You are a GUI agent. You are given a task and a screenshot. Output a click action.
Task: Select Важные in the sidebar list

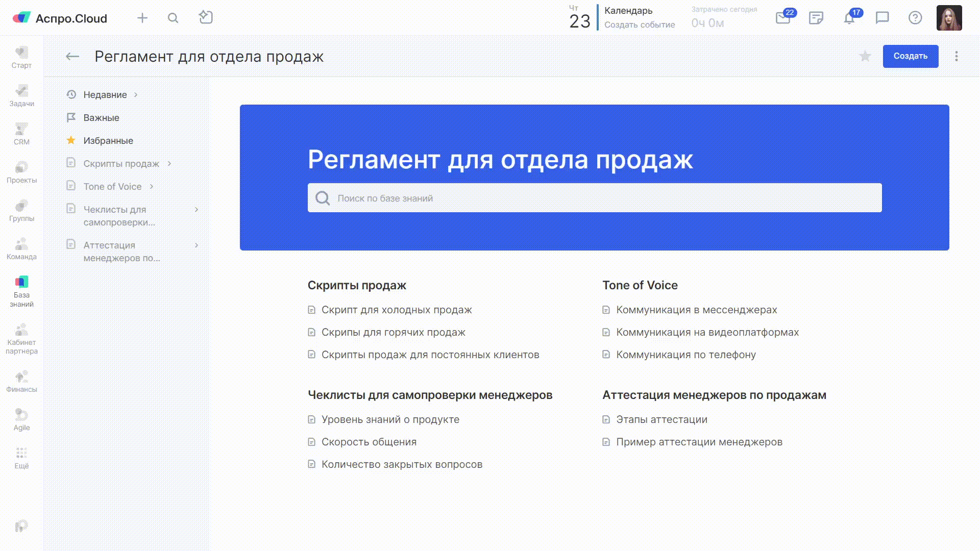click(x=101, y=118)
